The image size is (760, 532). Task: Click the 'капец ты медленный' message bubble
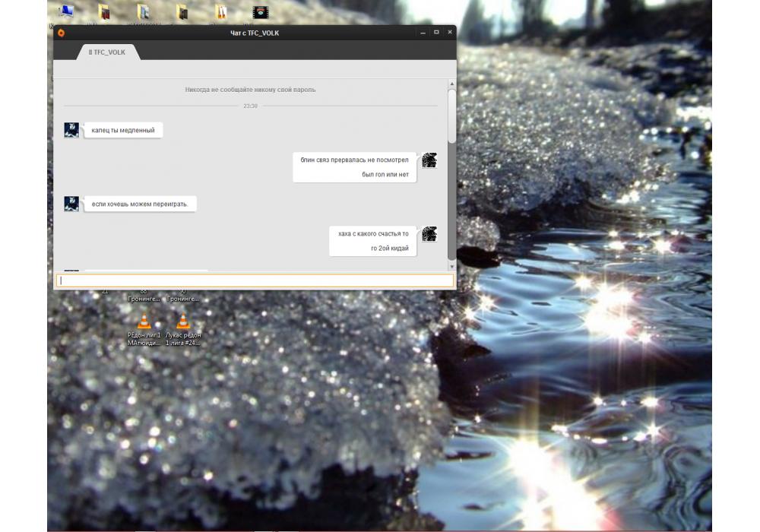123,131
